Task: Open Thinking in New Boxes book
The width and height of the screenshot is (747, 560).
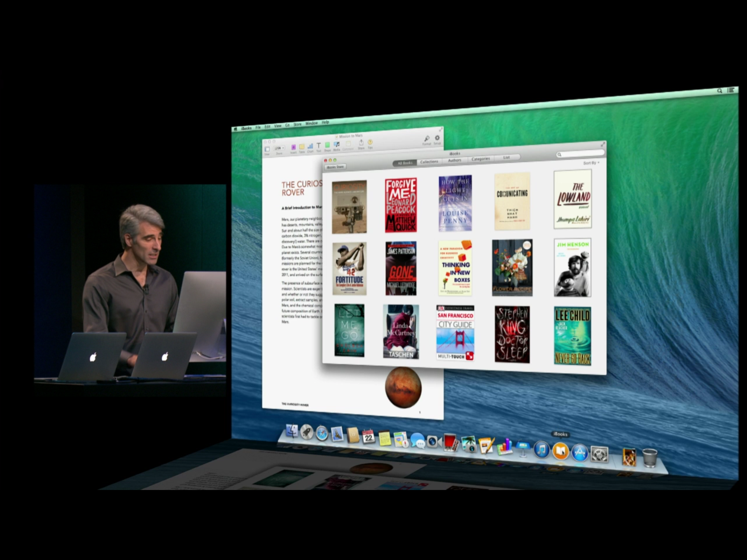Action: 455,268
